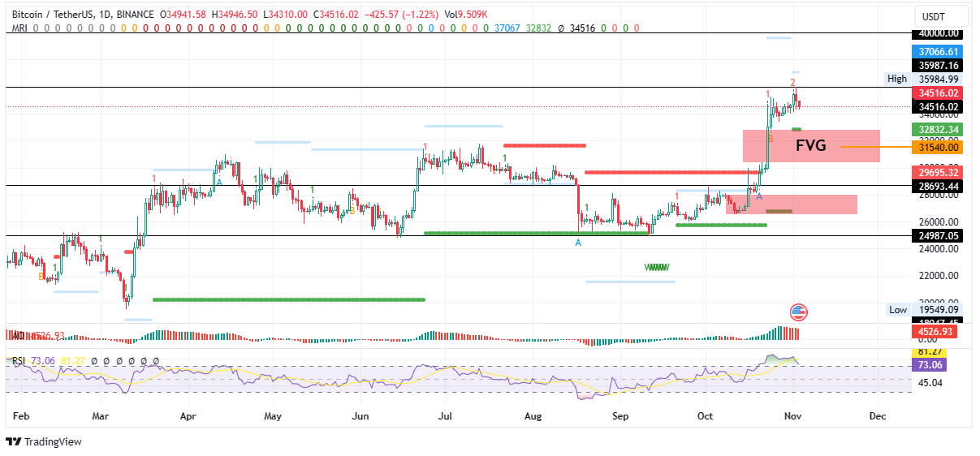980x456 pixels.
Task: Click the Jul label on time axis
Action: coord(445,415)
